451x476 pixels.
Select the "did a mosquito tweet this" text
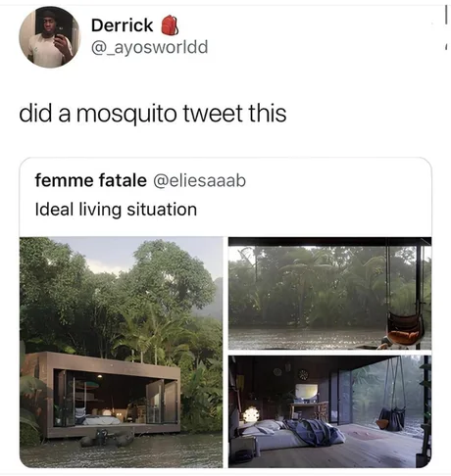click(153, 114)
